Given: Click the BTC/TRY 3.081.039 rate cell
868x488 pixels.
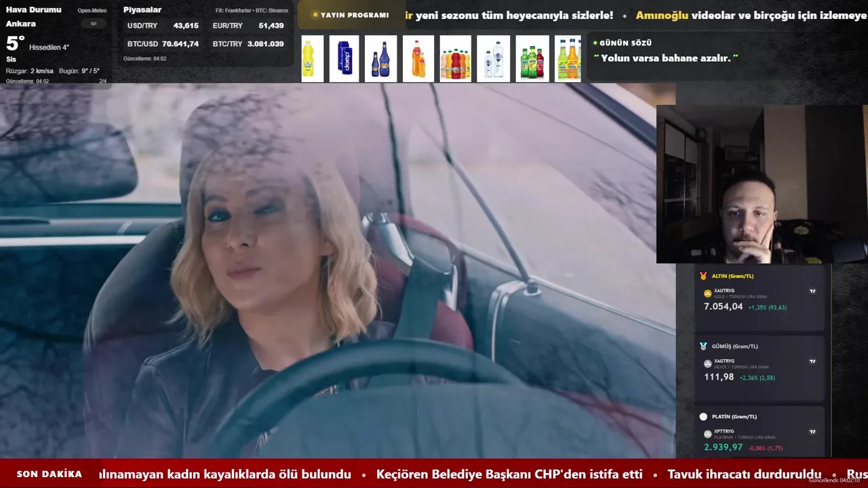Looking at the screenshot, I should tap(248, 44).
